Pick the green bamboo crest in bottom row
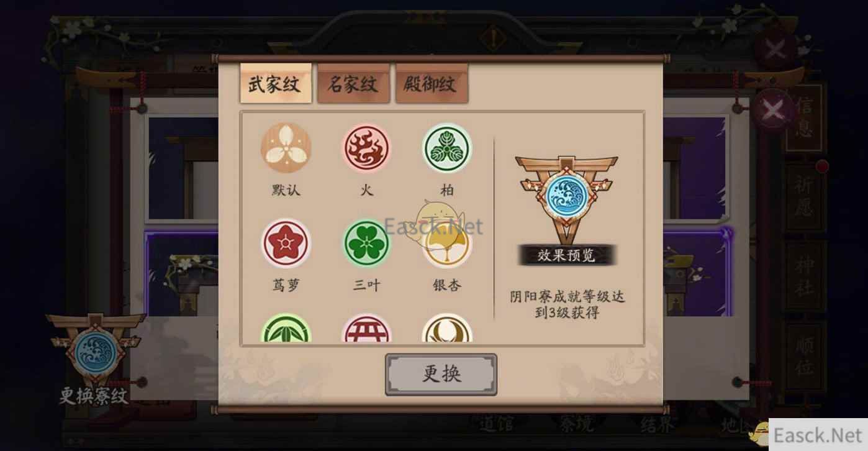This screenshot has width=868, height=451. [286, 329]
